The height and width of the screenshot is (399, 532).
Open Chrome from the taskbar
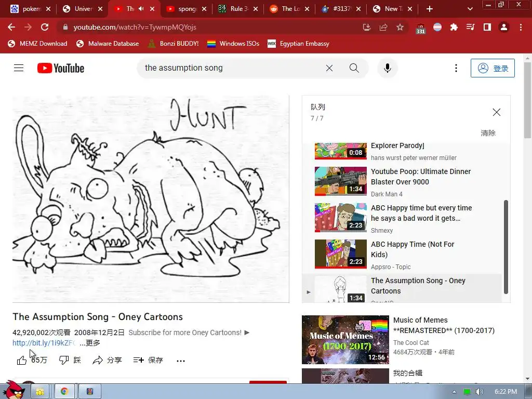tap(64, 391)
